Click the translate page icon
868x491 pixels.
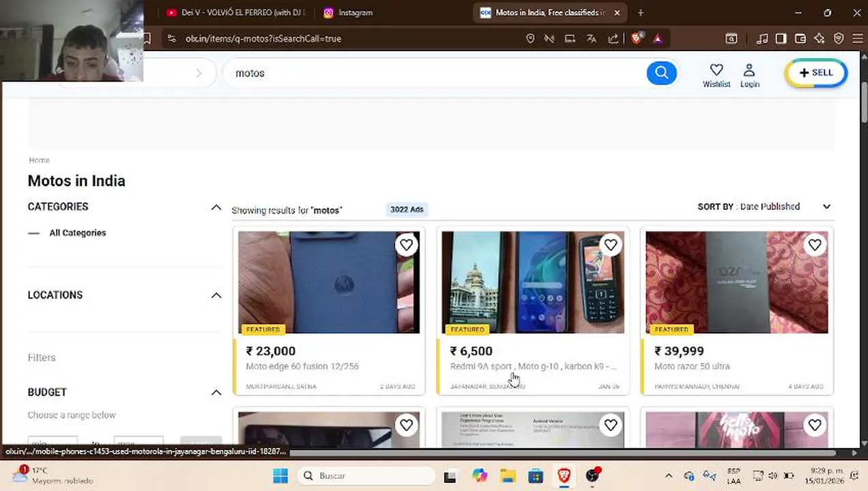coord(592,39)
